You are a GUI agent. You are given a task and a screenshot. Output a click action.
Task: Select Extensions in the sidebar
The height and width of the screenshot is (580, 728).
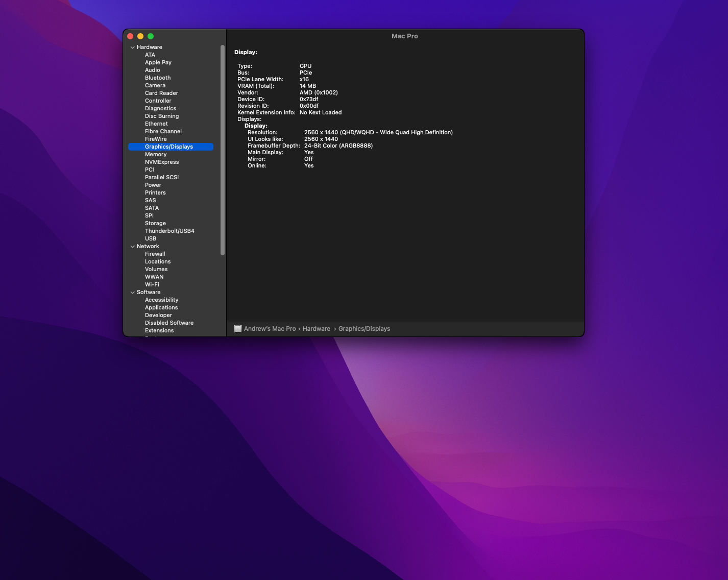point(159,331)
